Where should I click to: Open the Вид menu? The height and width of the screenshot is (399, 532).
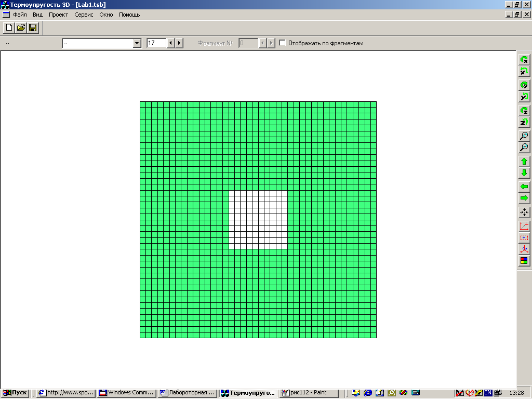37,15
